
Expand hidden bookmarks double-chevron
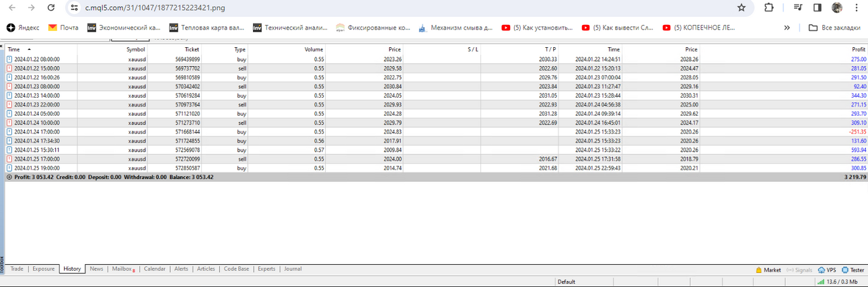click(787, 28)
